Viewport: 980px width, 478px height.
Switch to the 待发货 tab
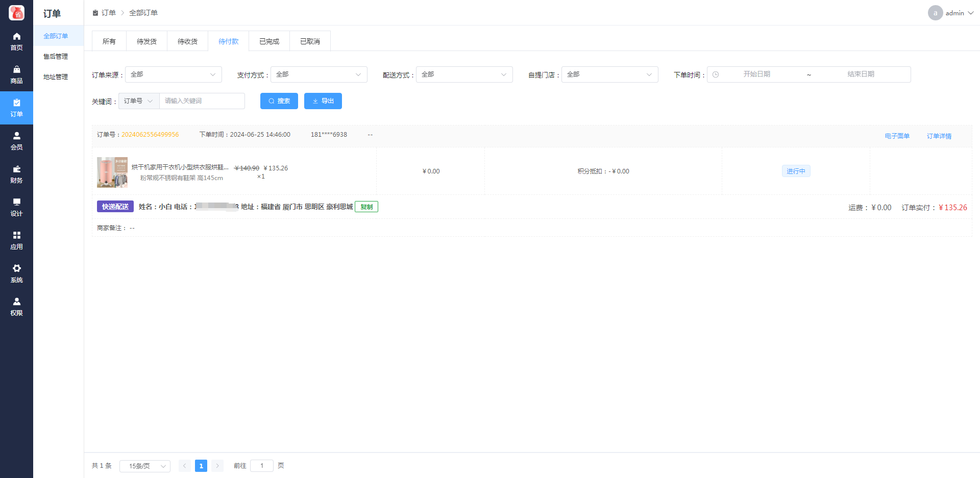point(146,41)
